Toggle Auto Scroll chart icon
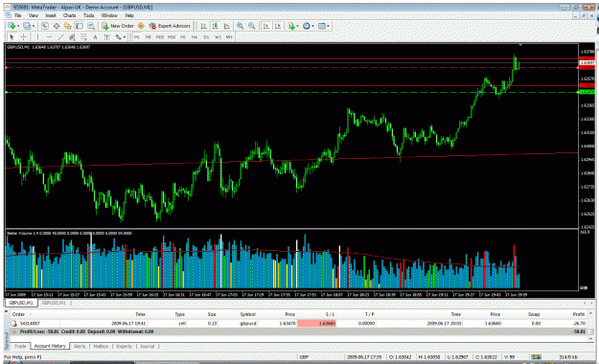This screenshot has height=364, width=599. [266, 26]
